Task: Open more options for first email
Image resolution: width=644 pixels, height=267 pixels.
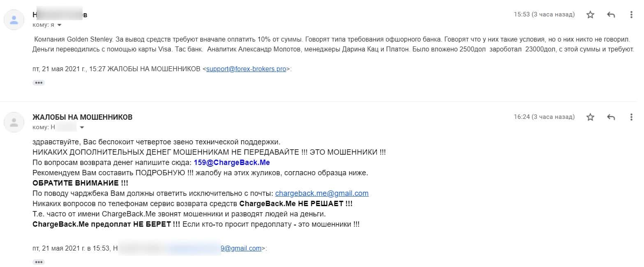Action: [631, 15]
